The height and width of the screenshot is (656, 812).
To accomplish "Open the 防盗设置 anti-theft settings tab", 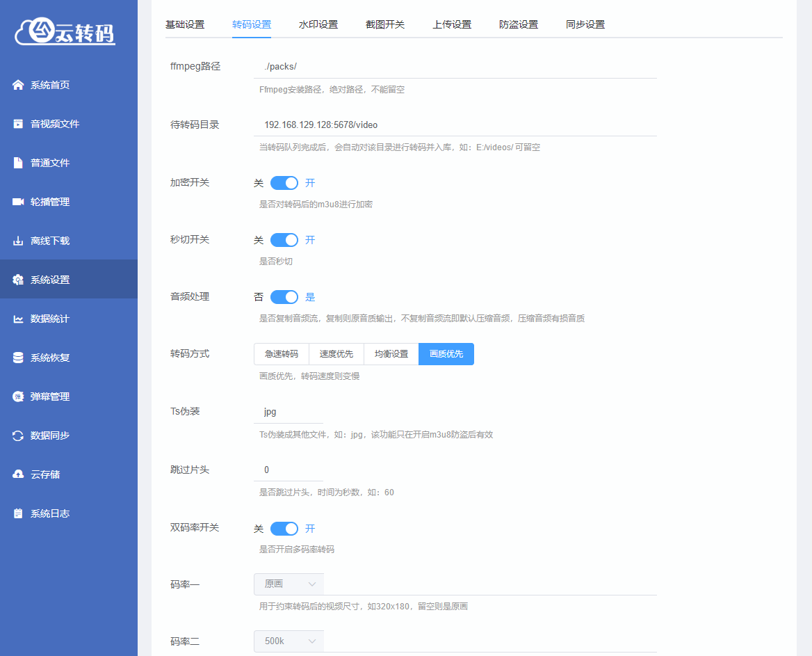I will point(518,24).
